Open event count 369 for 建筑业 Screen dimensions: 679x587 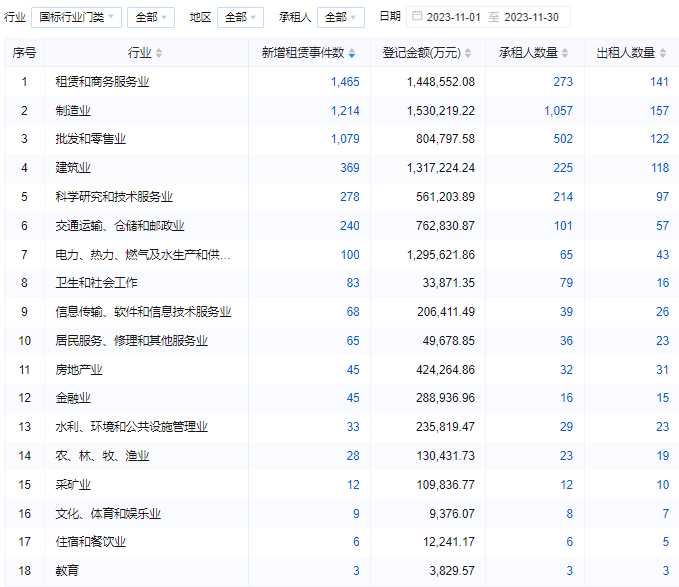(x=350, y=168)
